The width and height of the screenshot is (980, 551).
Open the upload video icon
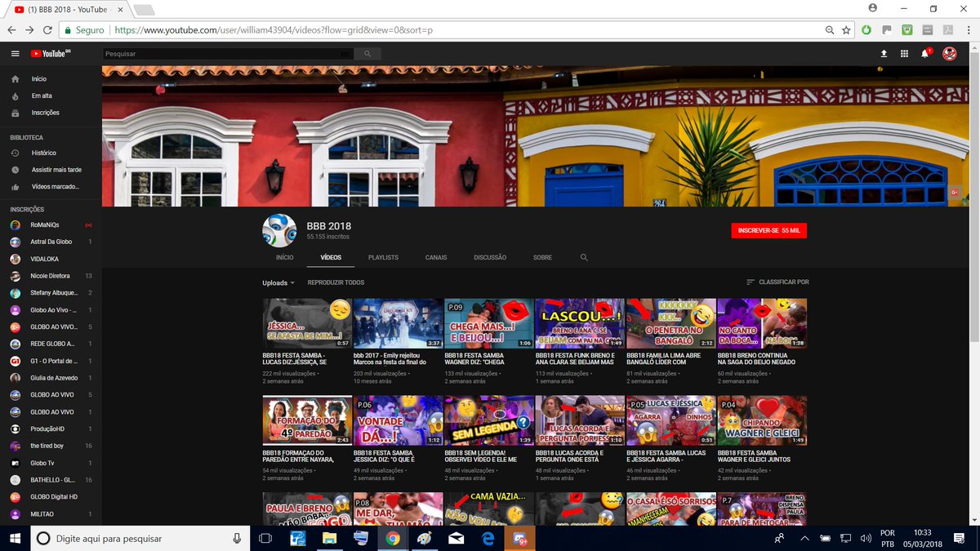tap(884, 54)
